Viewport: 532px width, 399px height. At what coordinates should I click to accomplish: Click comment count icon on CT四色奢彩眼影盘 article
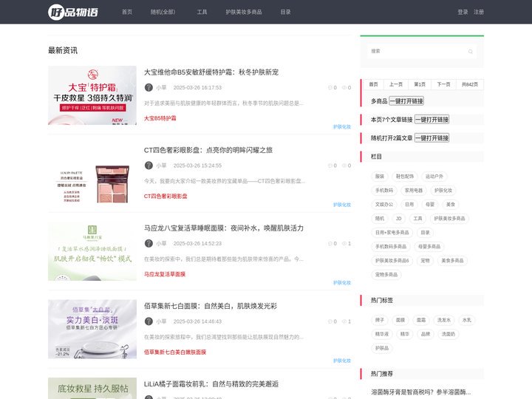pyautogui.click(x=330, y=166)
